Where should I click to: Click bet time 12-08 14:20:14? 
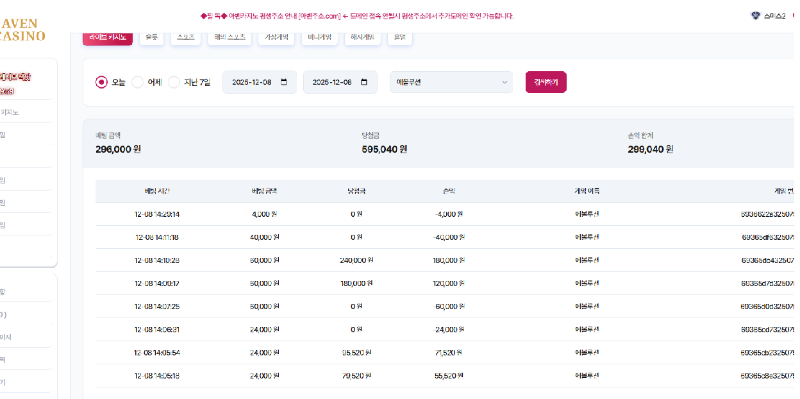tap(157, 214)
